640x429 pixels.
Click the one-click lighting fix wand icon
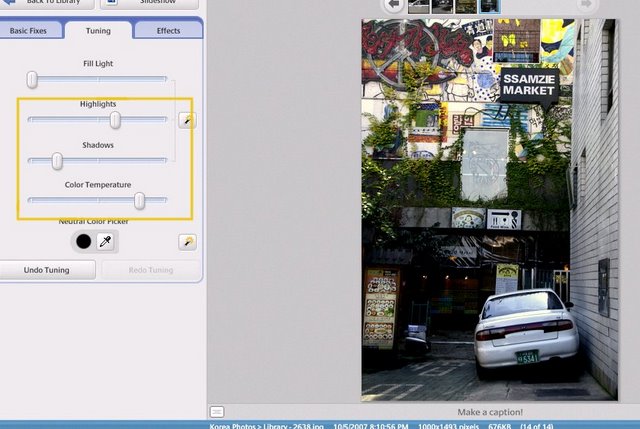tap(187, 120)
